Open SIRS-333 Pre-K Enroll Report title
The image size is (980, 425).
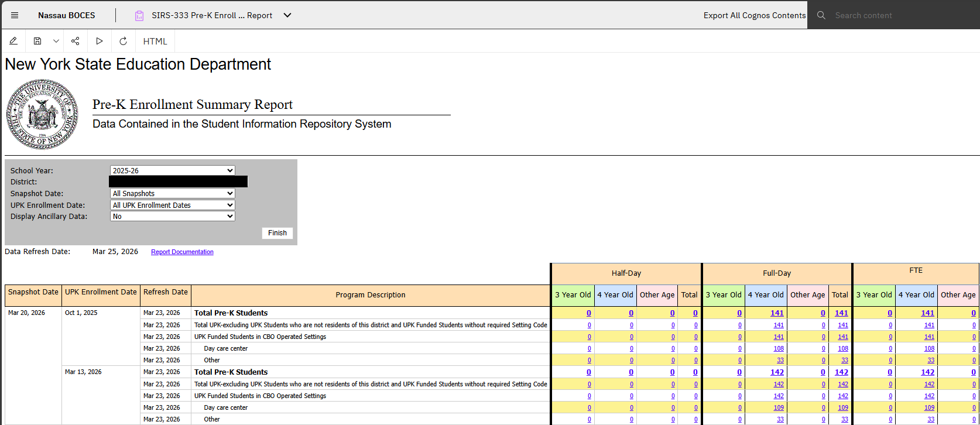212,15
